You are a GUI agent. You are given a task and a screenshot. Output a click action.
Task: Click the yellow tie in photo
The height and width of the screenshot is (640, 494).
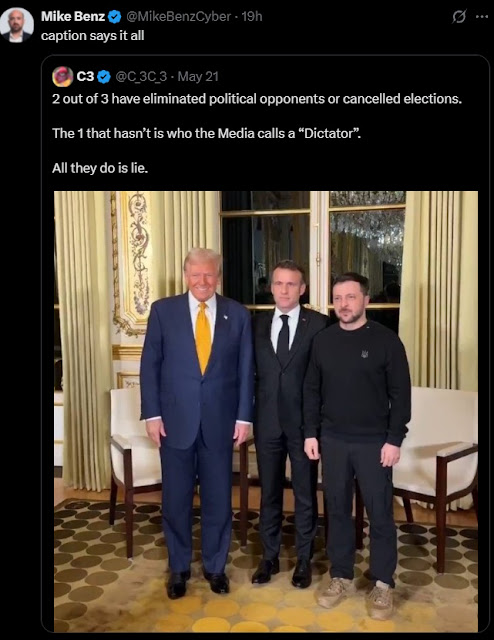tap(203, 338)
